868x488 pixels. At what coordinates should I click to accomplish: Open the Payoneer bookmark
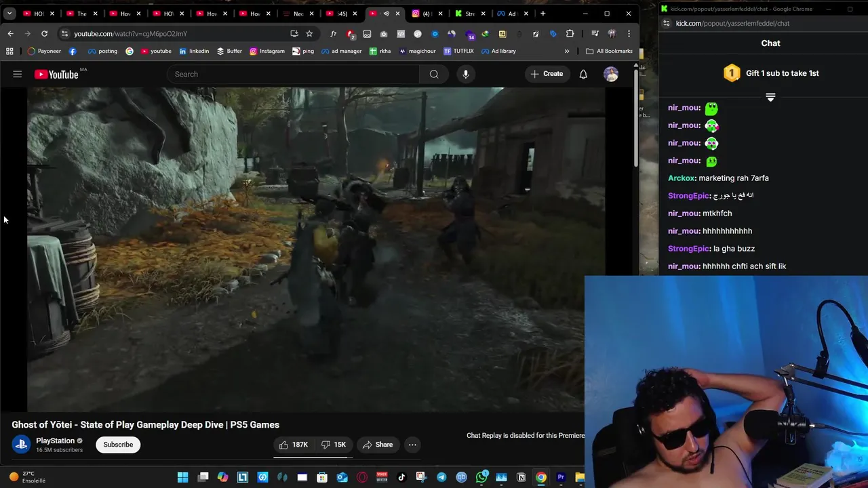click(44, 51)
